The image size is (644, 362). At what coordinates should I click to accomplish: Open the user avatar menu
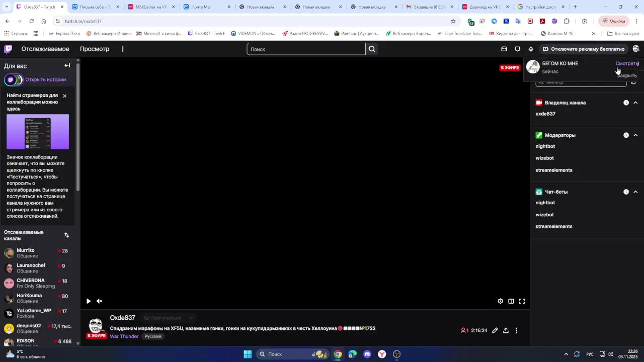pyautogui.click(x=636, y=49)
